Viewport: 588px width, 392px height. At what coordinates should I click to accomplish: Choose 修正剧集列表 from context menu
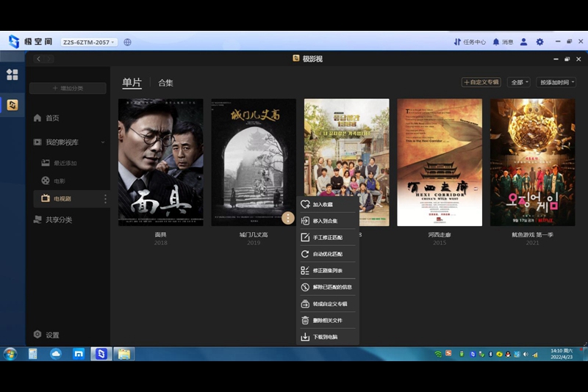[327, 270]
